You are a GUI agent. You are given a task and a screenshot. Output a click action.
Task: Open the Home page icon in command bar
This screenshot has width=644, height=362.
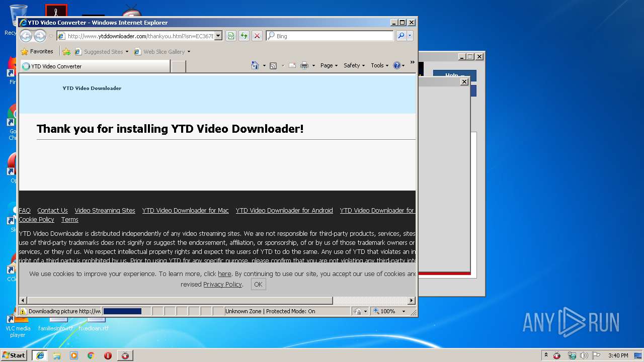255,65
